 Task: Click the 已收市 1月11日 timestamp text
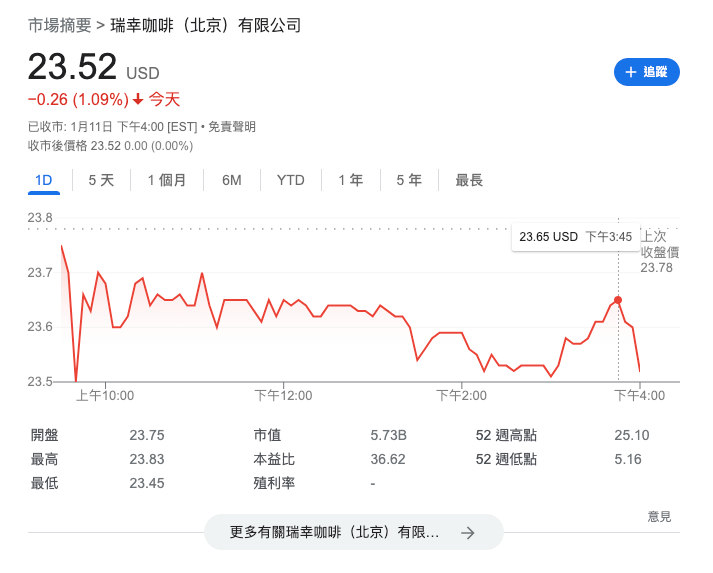tap(112, 126)
